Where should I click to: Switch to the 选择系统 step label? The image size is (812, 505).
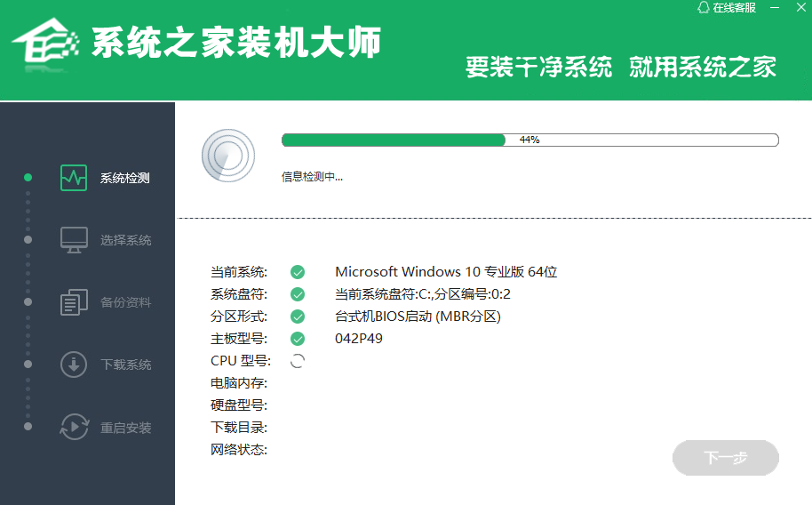[126, 240]
